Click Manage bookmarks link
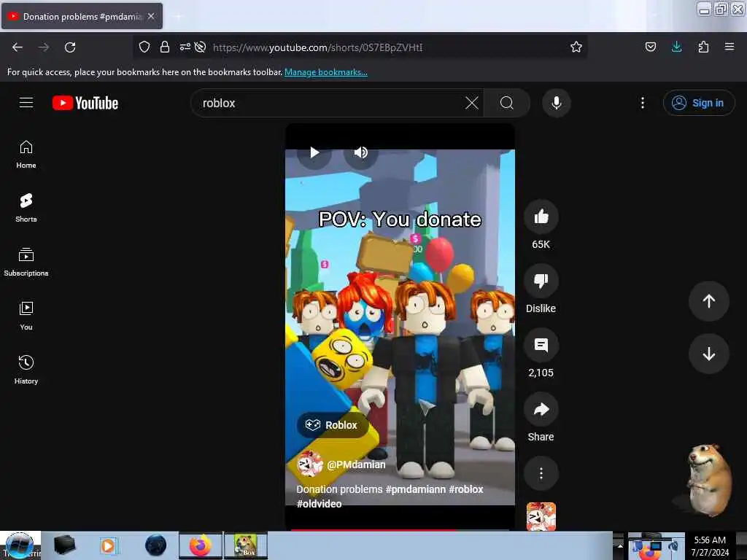This screenshot has width=747, height=560. pyautogui.click(x=326, y=72)
